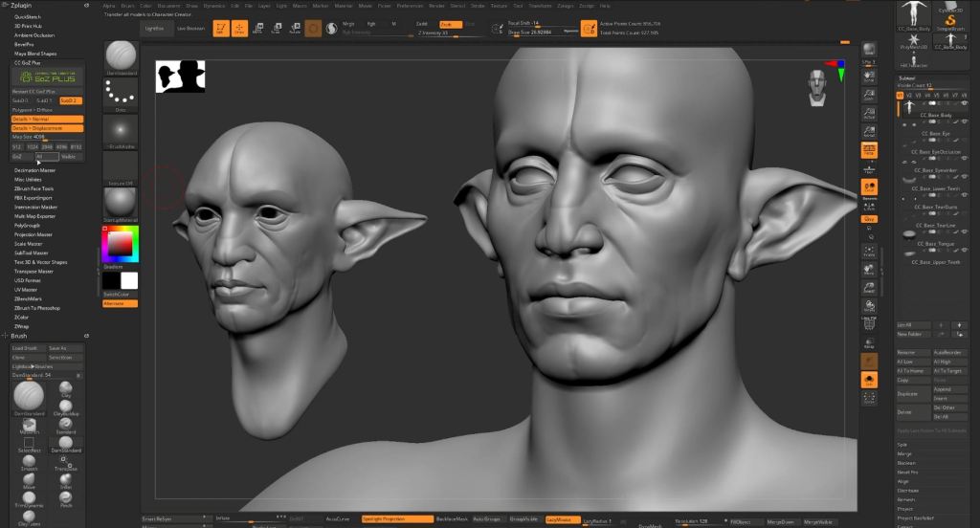Screen dimensions: 980x528
Task: Toggle the Persp perspective button
Action: point(869,150)
